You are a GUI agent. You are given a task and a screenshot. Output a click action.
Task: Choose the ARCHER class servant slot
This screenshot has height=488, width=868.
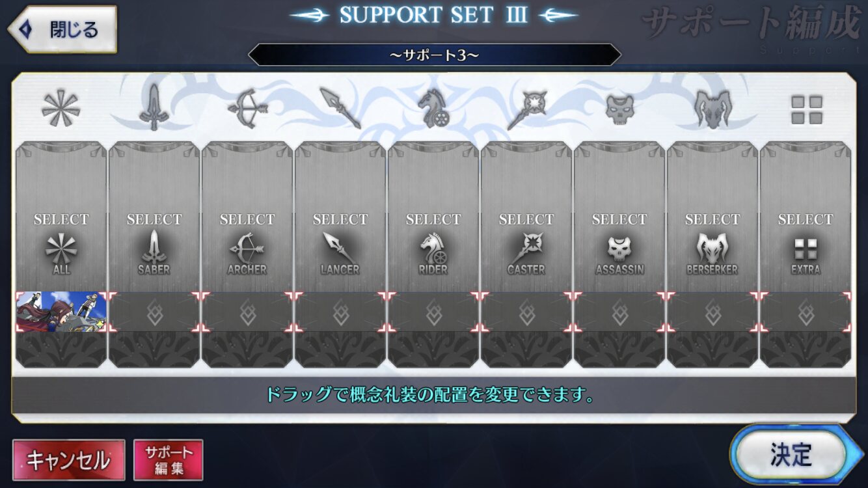pyautogui.click(x=247, y=216)
